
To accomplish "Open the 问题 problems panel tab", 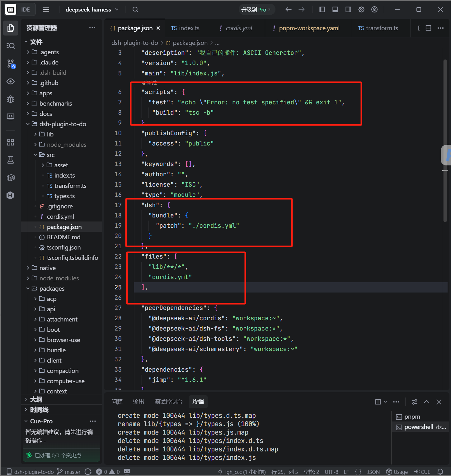I will [x=117, y=402].
